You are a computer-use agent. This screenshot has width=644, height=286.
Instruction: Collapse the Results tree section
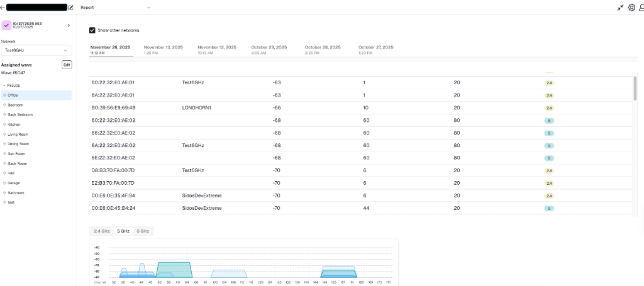click(x=4, y=85)
